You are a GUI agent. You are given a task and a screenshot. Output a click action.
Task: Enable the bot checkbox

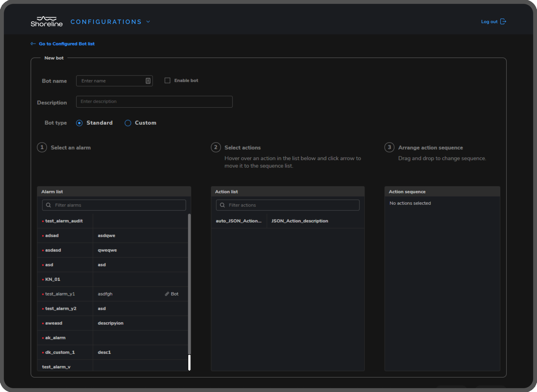167,81
